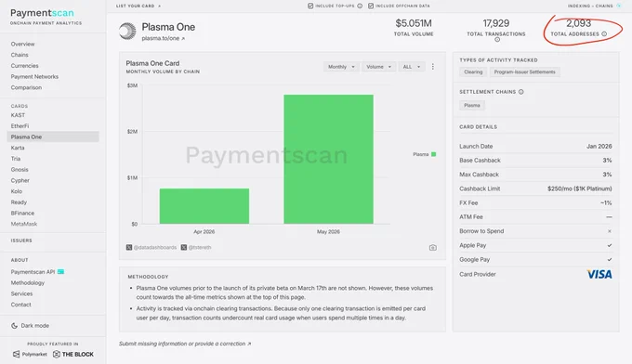Click the Visa card provider logo
The height and width of the screenshot is (364, 632).
(599, 274)
